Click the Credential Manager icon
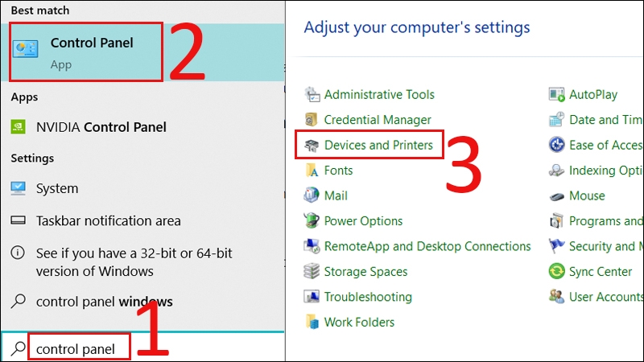This screenshot has height=362, width=644. [312, 120]
